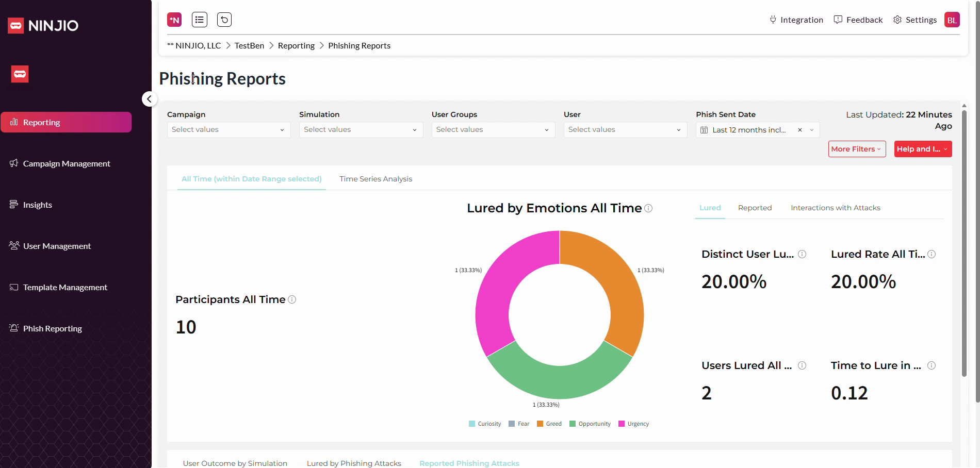Click the info icon next to Users Lured
This screenshot has width=980, height=468.
(802, 365)
